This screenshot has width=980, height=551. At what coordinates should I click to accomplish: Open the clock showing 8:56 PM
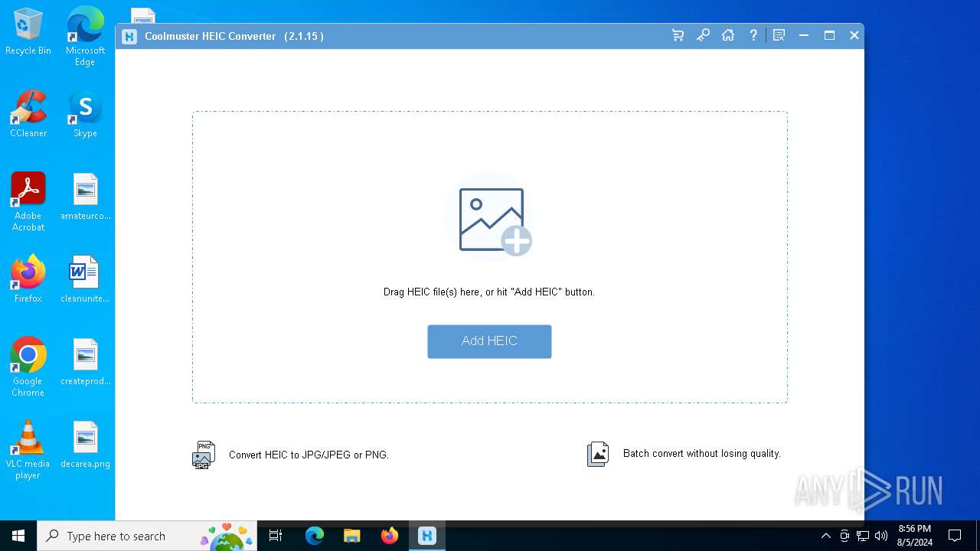(x=915, y=536)
